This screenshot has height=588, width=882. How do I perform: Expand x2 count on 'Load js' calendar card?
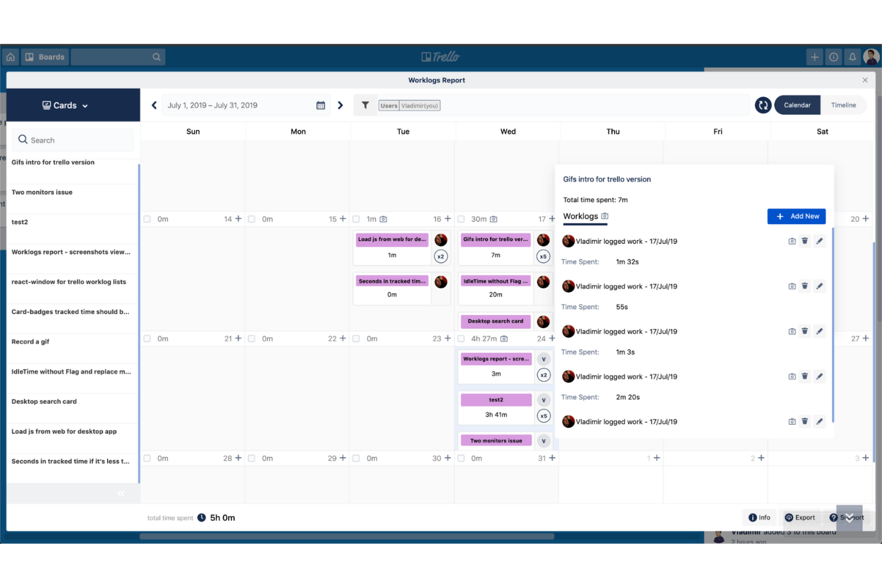pyautogui.click(x=441, y=257)
